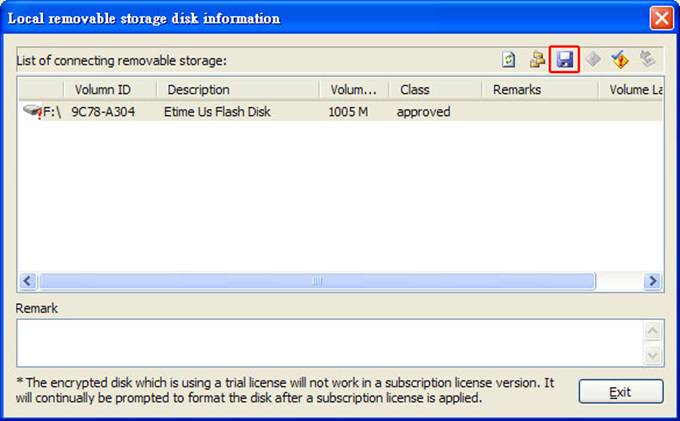Click the Class column header
680x421 pixels.
click(435, 89)
